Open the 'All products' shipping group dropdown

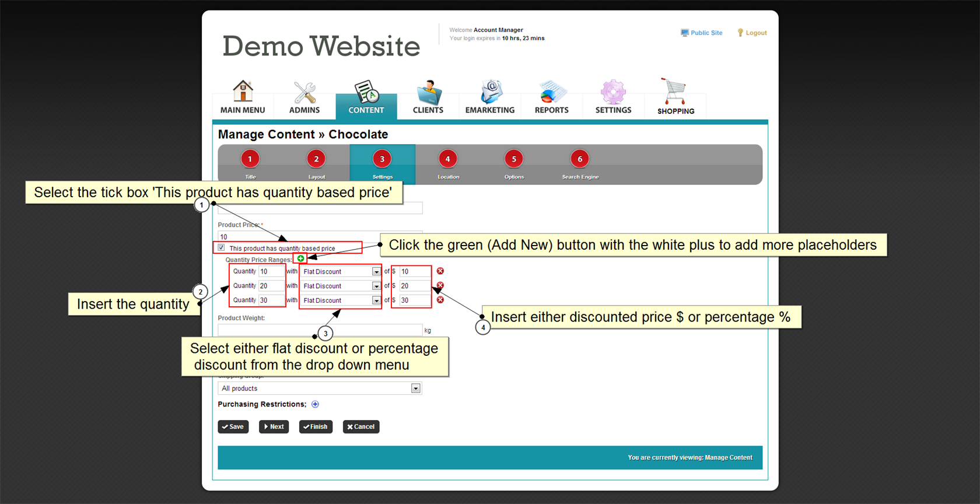pos(415,388)
